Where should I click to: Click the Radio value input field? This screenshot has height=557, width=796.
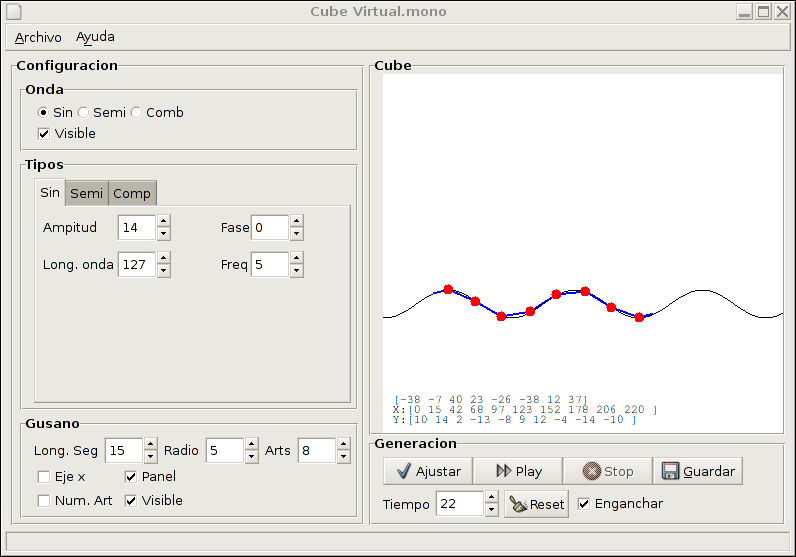click(225, 451)
